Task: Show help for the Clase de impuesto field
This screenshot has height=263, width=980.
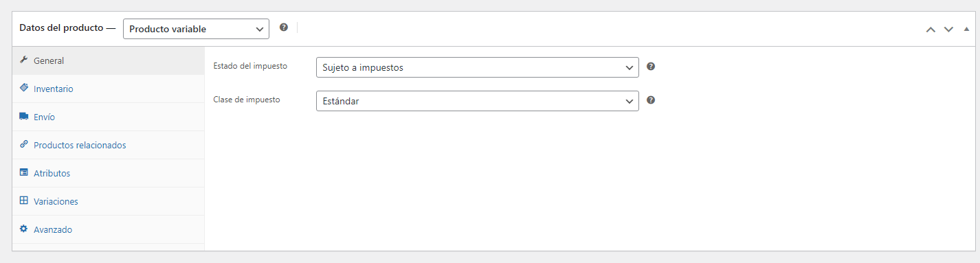Action: click(651, 100)
